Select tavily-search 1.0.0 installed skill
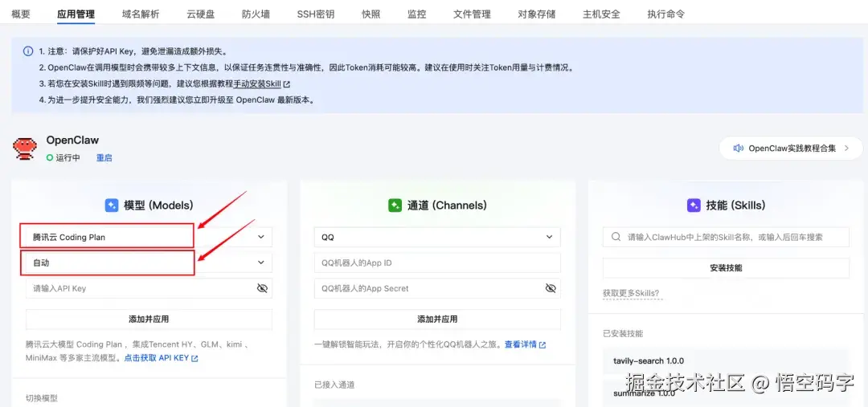 [x=726, y=360]
